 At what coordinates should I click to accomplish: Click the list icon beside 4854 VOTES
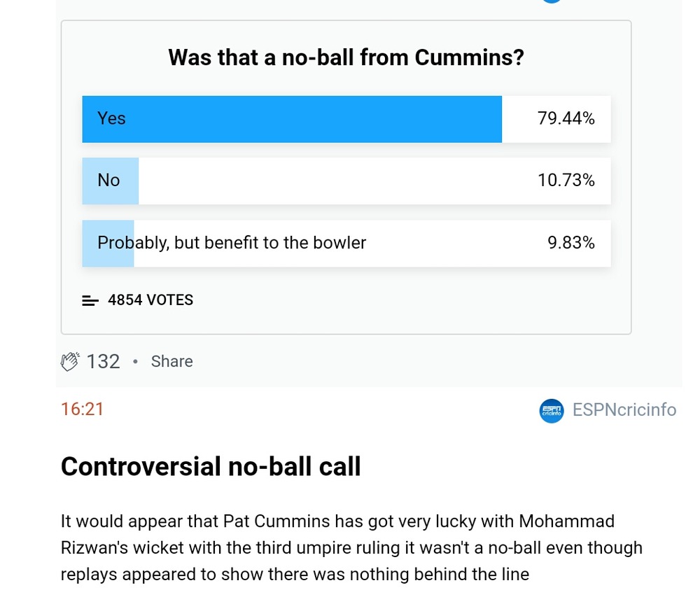click(x=90, y=301)
